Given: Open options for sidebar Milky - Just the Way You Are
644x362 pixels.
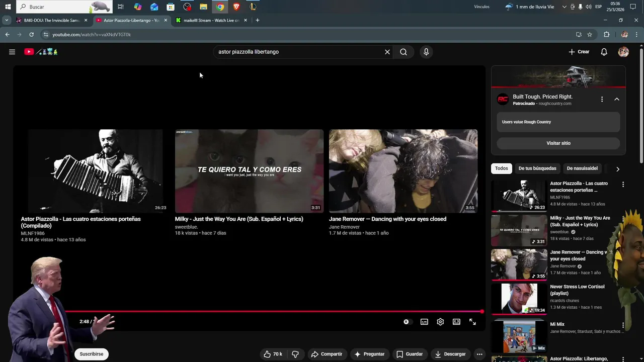Looking at the screenshot, I should [x=623, y=219].
